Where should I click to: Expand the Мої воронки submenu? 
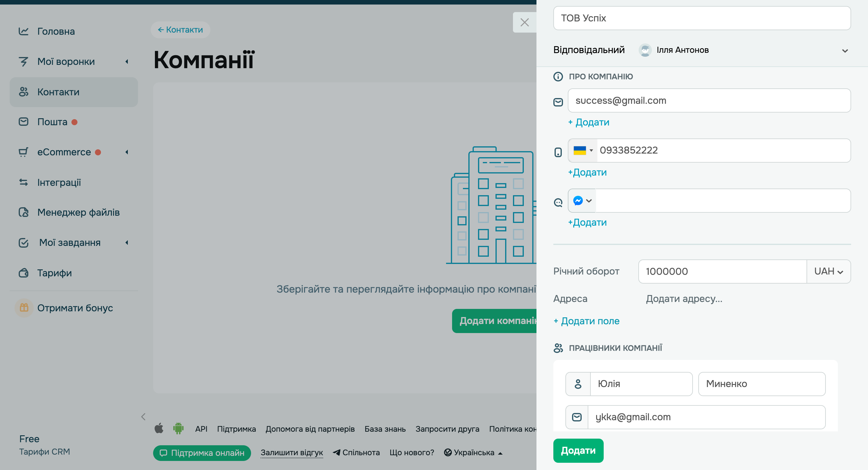[127, 61]
